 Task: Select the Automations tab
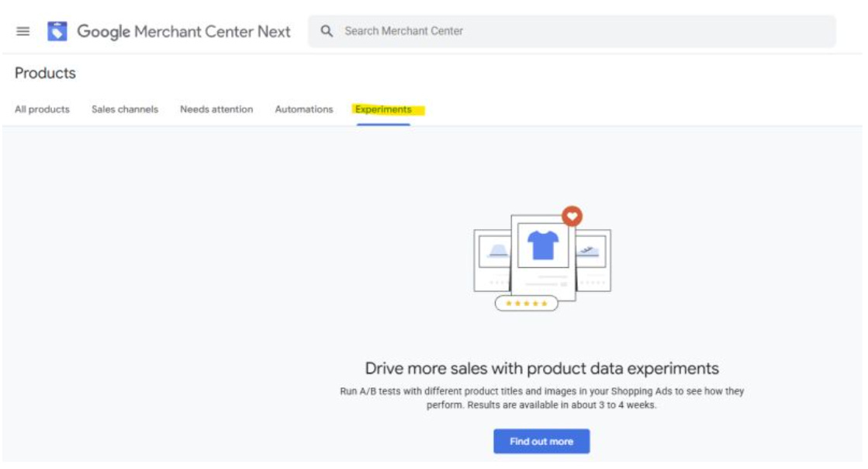point(304,109)
